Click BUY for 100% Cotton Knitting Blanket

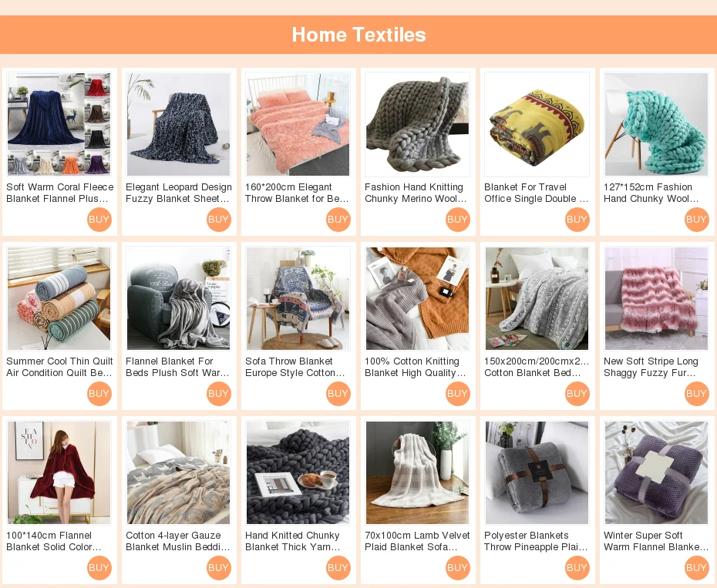(457, 394)
